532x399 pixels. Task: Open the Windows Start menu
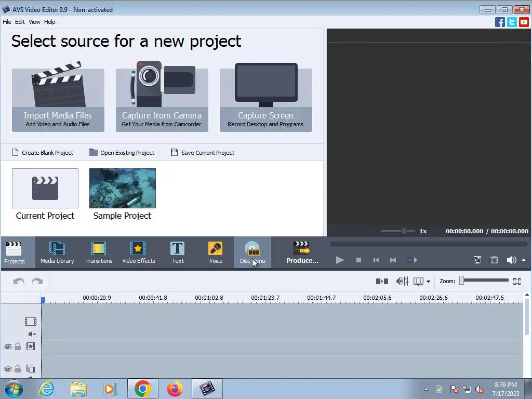[x=14, y=389]
